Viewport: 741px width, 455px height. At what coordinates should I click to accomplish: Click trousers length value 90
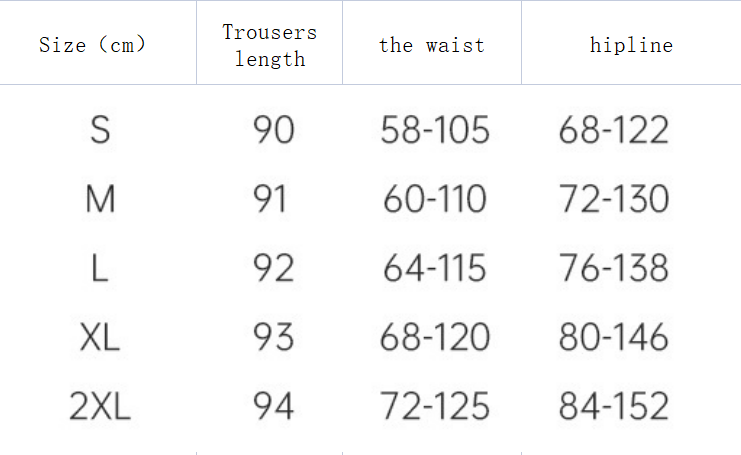coord(273,130)
